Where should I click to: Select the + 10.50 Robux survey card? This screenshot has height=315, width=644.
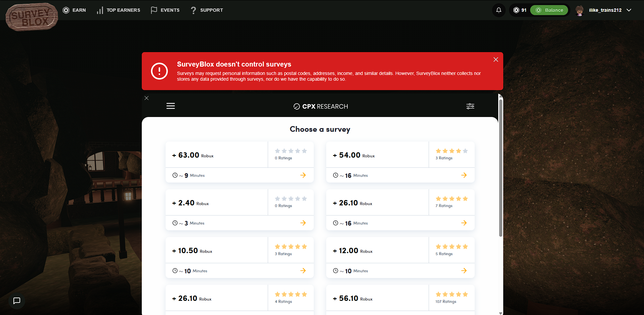[x=240, y=258]
